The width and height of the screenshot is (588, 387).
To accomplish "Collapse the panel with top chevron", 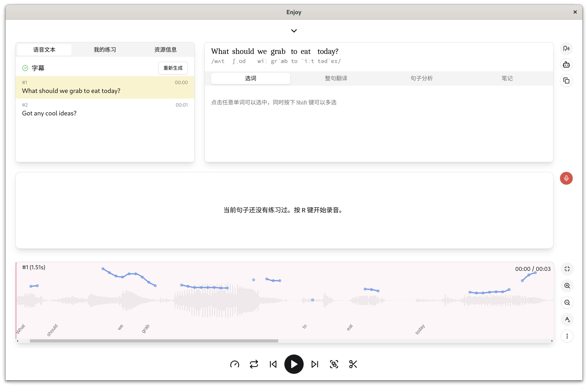I will coord(294,31).
